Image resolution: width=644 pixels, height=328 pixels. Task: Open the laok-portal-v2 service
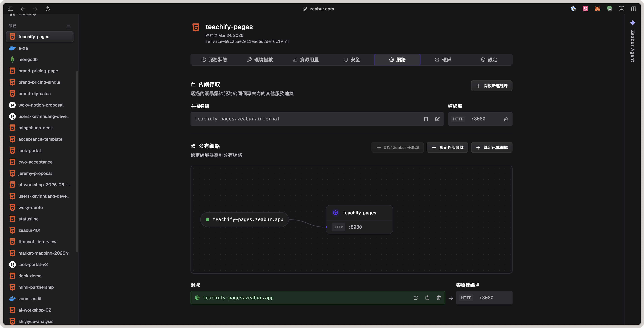point(40,264)
